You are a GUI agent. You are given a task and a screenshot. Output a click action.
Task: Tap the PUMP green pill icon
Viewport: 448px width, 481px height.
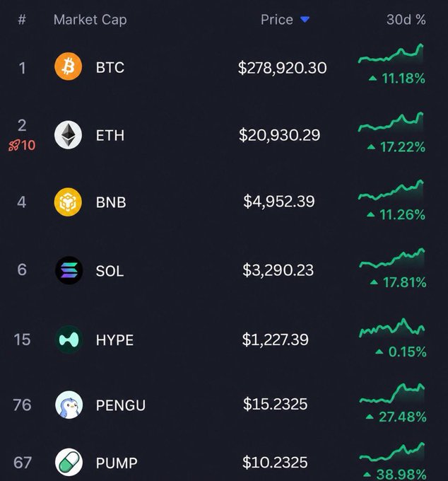coord(69,463)
